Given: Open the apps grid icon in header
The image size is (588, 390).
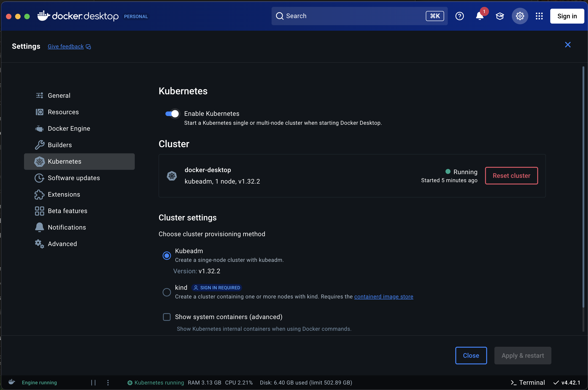Looking at the screenshot, I should click(539, 16).
